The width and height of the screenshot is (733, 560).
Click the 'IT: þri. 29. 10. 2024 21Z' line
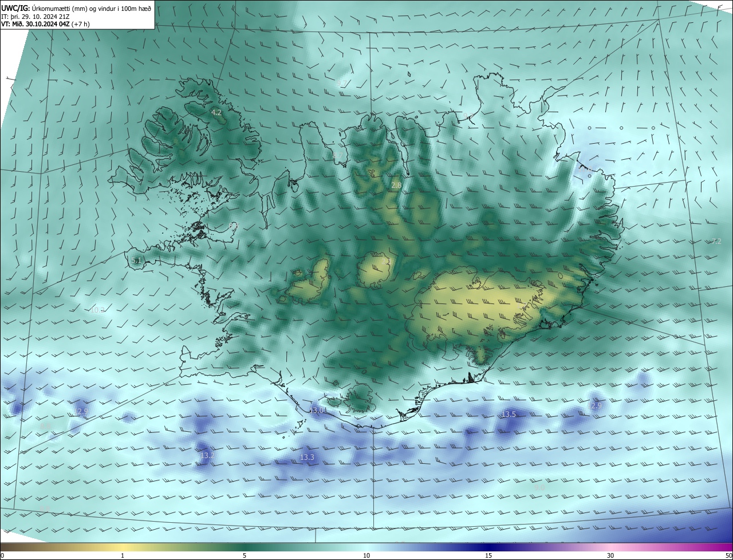34,17
